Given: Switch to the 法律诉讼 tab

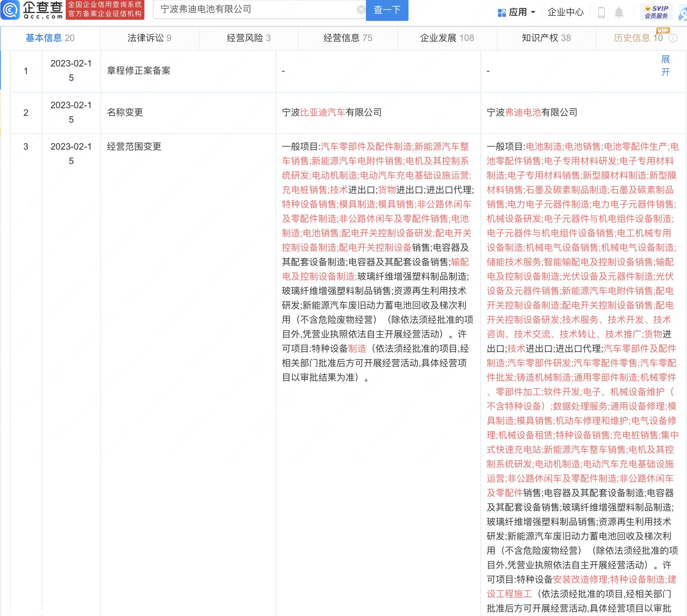Looking at the screenshot, I should pyautogui.click(x=149, y=38).
